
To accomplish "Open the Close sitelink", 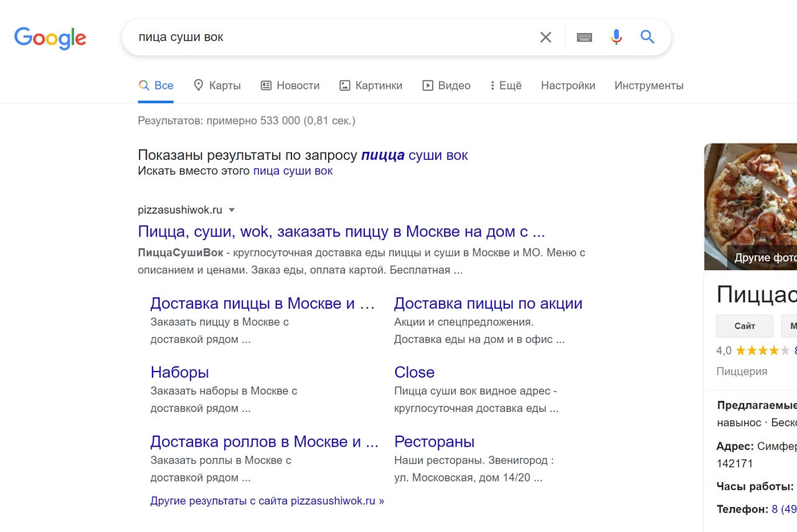I will click(414, 372).
